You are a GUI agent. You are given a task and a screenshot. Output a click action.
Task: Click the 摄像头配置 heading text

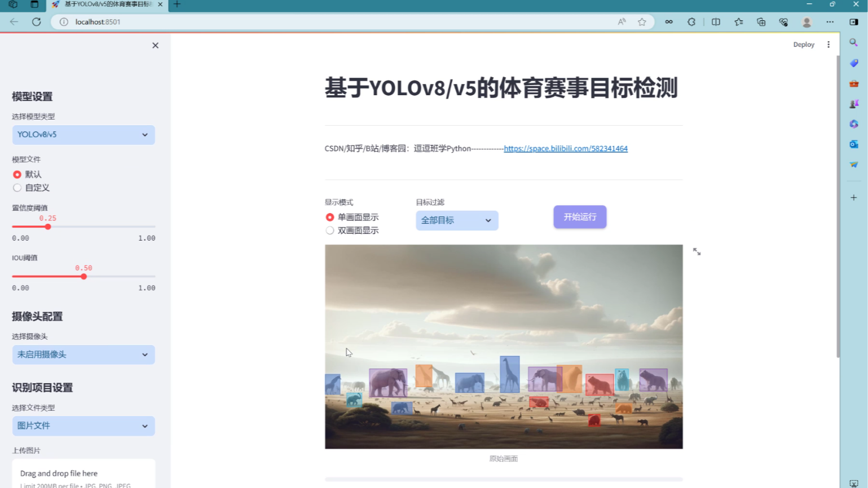tap(37, 317)
